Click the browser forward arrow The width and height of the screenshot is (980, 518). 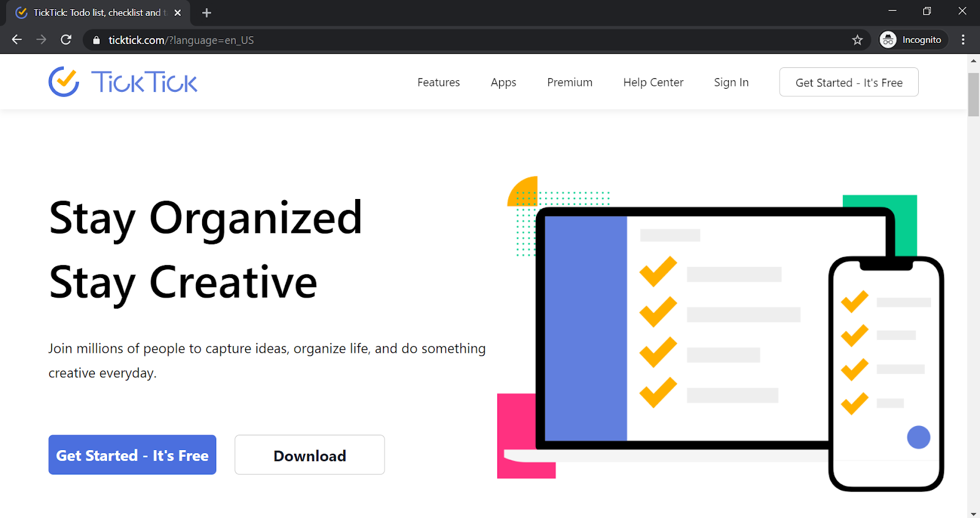pyautogui.click(x=42, y=40)
